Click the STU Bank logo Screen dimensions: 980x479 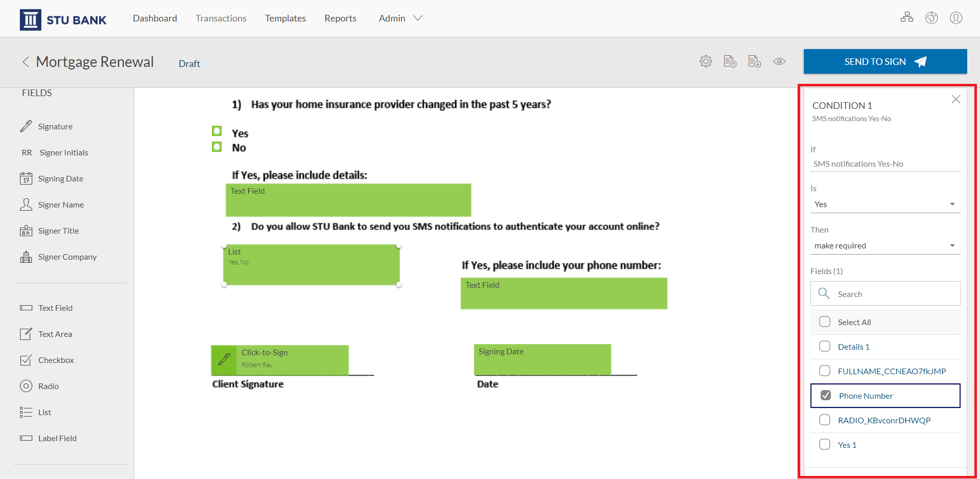(x=63, y=19)
